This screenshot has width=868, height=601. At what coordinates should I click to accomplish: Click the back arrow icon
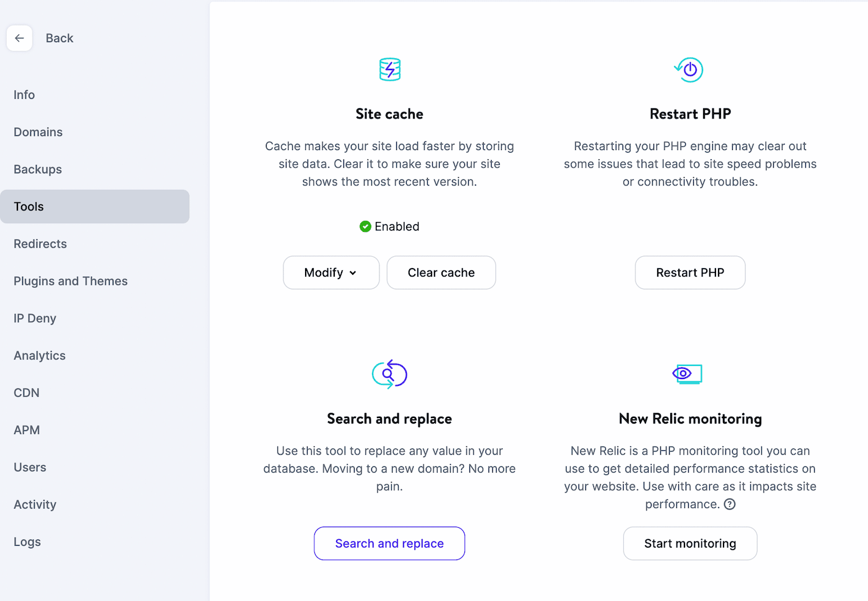[19, 38]
